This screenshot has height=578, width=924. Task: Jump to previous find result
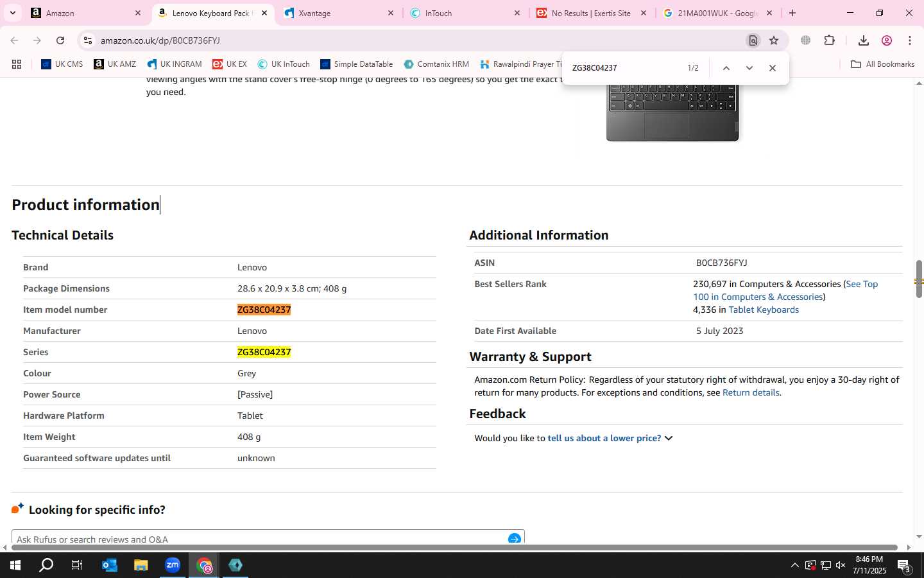726,68
